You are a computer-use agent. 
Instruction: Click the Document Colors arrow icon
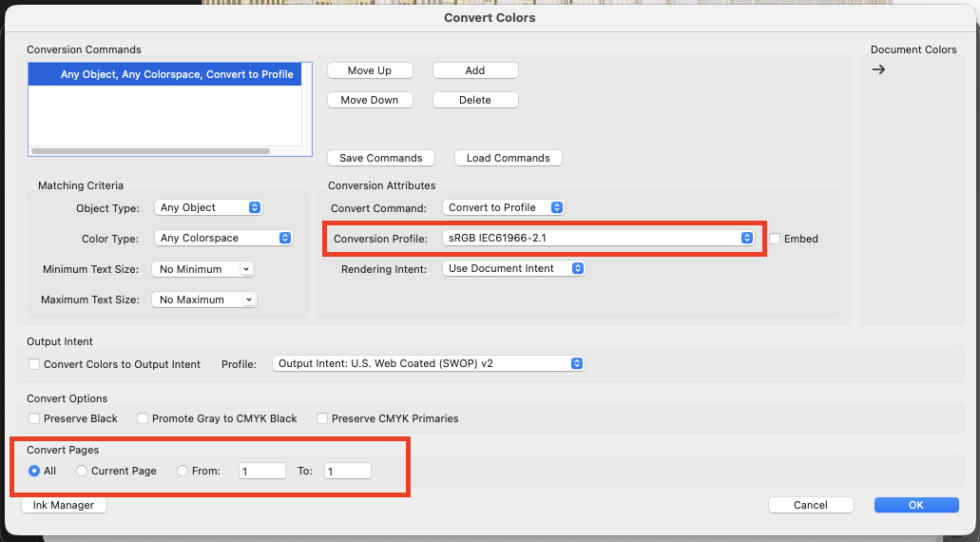(x=878, y=69)
